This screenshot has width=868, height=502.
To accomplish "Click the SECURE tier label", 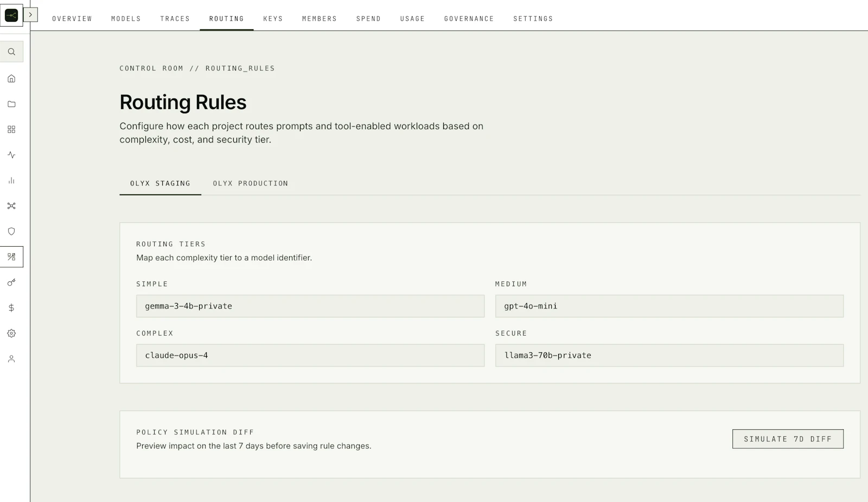I will (x=511, y=333).
